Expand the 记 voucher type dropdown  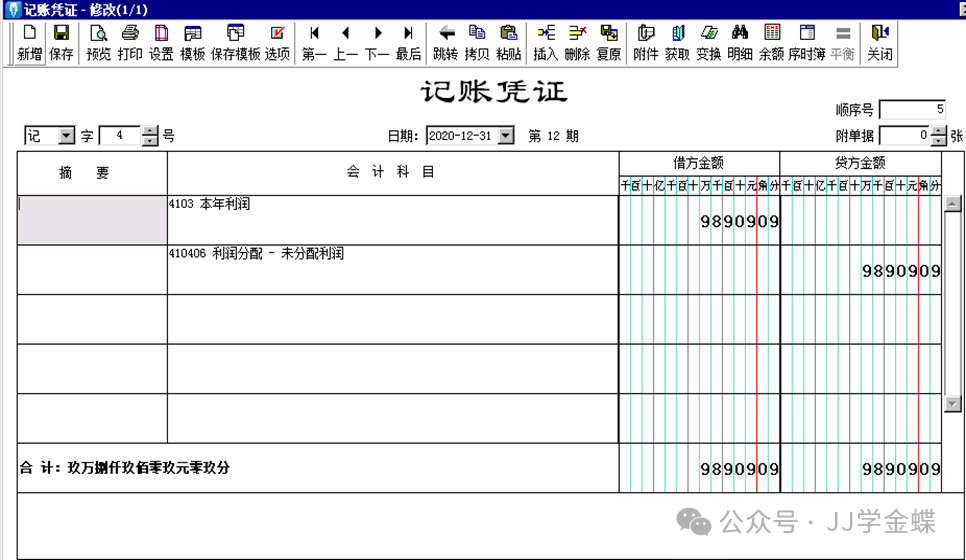(x=67, y=136)
